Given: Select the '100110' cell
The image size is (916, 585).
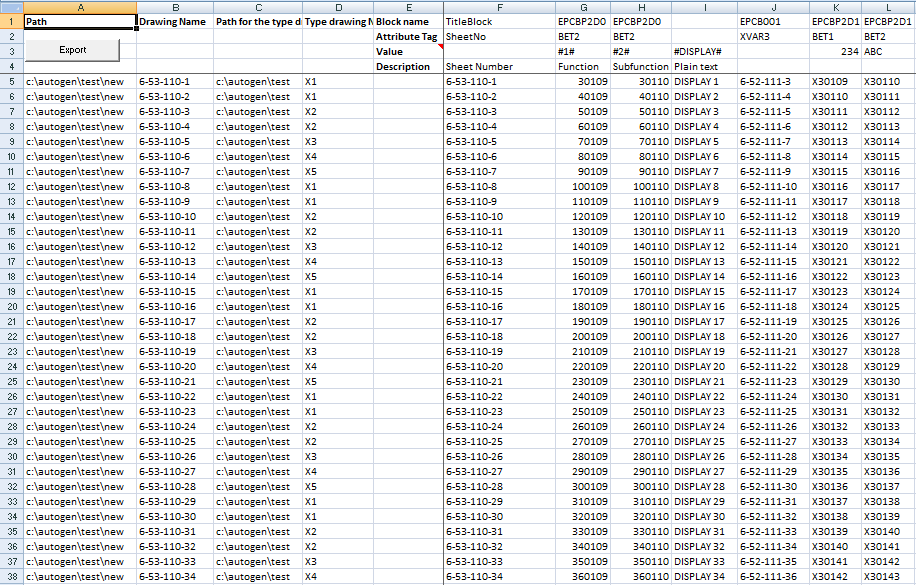Looking at the screenshot, I should click(x=641, y=187).
